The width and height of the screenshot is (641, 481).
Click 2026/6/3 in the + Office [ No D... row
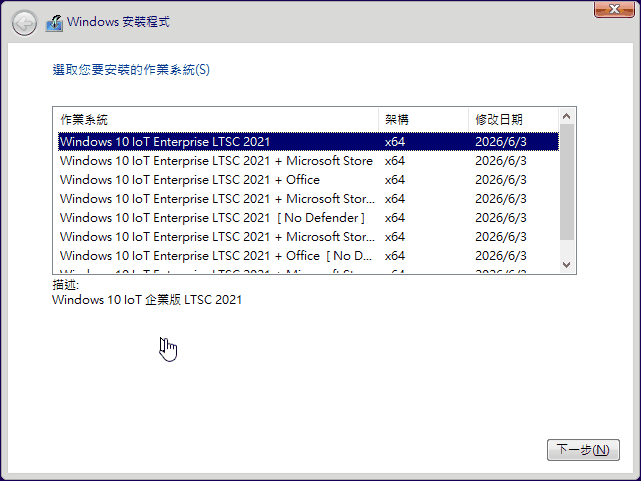coord(501,256)
